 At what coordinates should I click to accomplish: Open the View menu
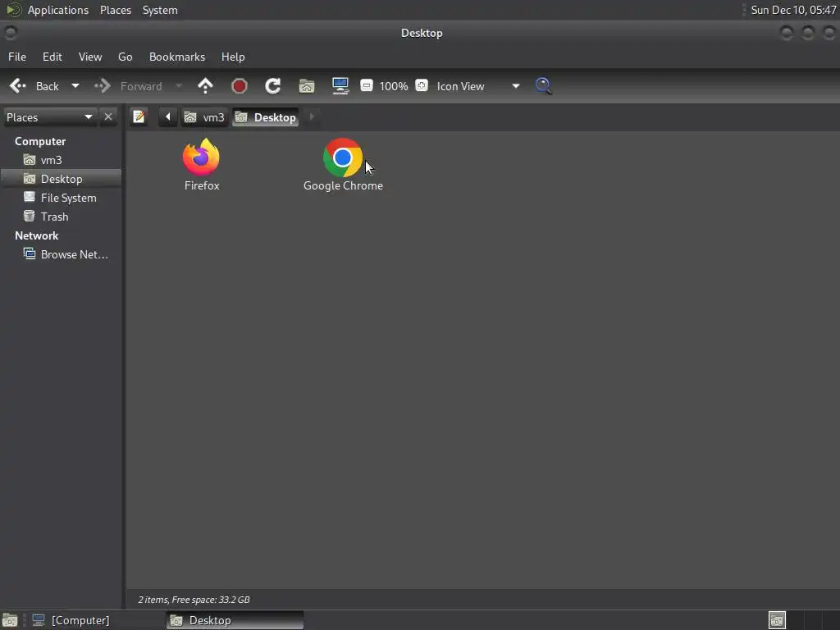pos(90,57)
